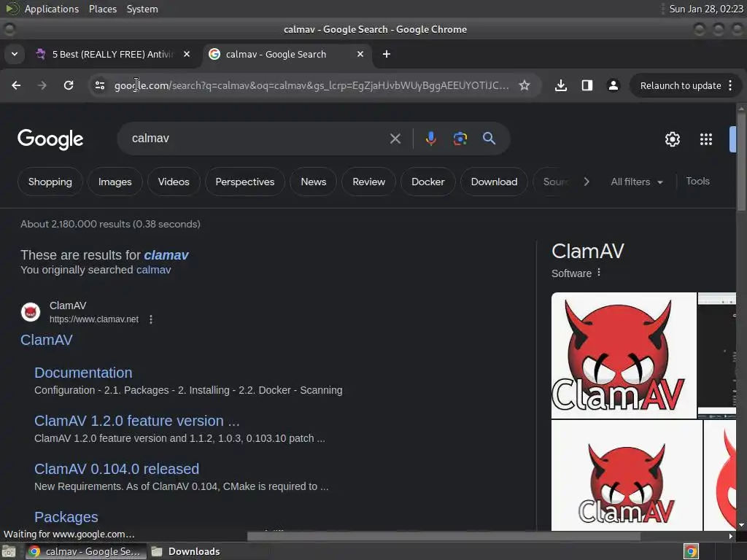Image resolution: width=747 pixels, height=560 pixels.
Task: Open the Documentation sitelink
Action: click(x=83, y=373)
